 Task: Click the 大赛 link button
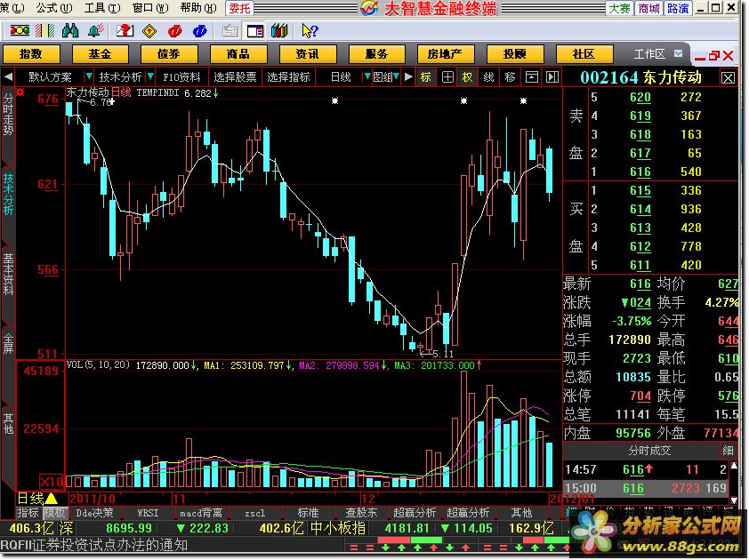tap(620, 8)
